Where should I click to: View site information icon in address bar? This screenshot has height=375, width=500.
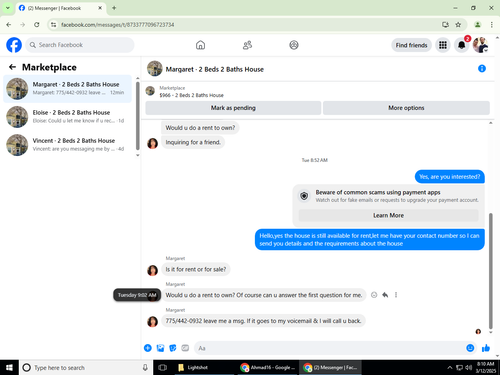coord(53,25)
